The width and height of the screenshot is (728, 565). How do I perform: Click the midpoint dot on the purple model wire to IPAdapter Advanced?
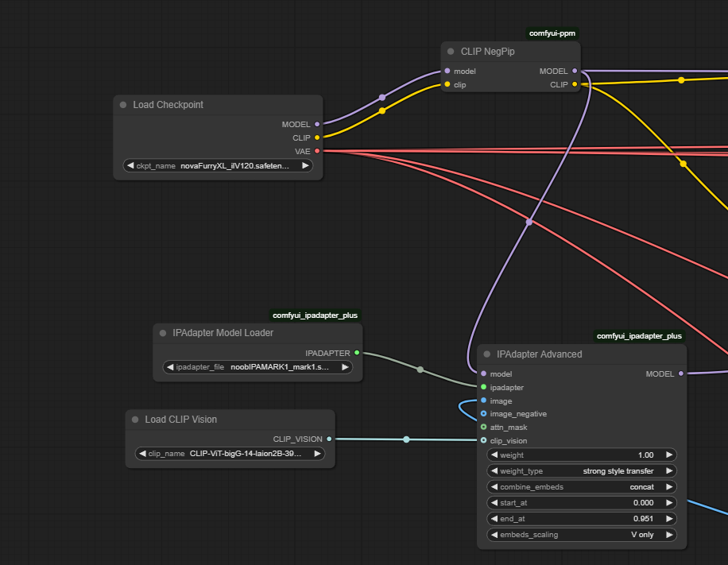point(529,223)
